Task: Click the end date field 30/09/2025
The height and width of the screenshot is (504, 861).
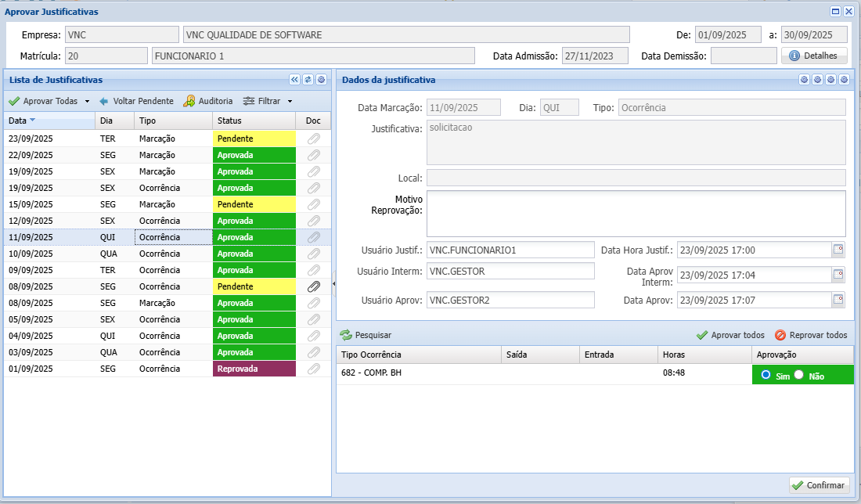Action: point(814,34)
